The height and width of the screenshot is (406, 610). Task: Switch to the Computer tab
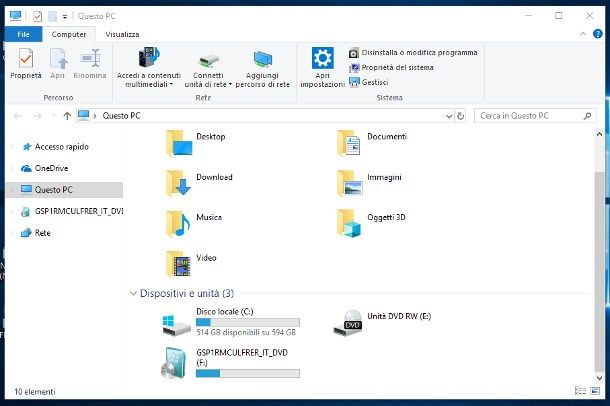click(x=69, y=34)
